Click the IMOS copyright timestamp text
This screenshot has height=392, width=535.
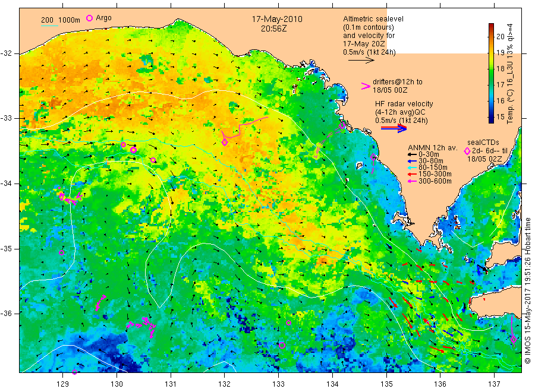point(527,290)
